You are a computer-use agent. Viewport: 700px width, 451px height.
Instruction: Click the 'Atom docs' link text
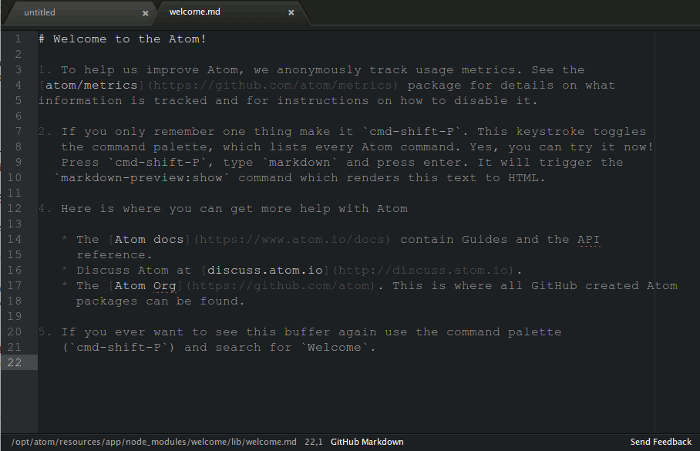tap(149, 239)
